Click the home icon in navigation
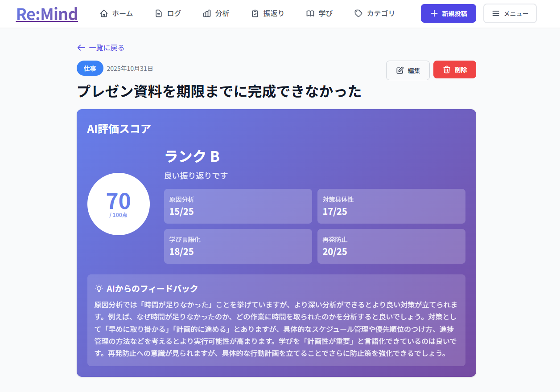Viewport: 560px width, 392px height. point(104,13)
